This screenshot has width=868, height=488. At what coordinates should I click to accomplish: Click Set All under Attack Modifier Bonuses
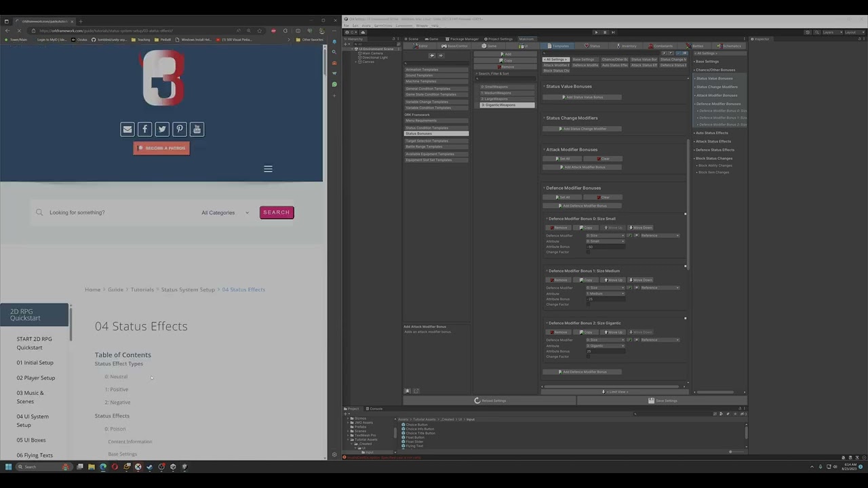pos(562,159)
